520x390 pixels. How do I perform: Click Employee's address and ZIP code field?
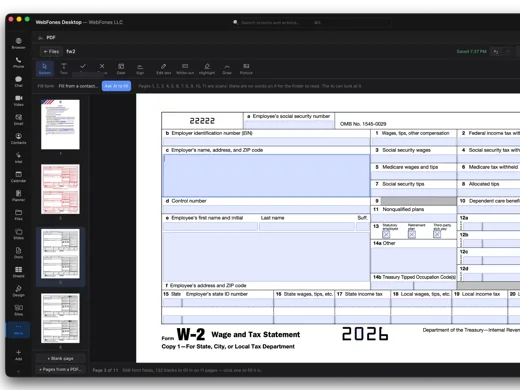click(x=266, y=257)
